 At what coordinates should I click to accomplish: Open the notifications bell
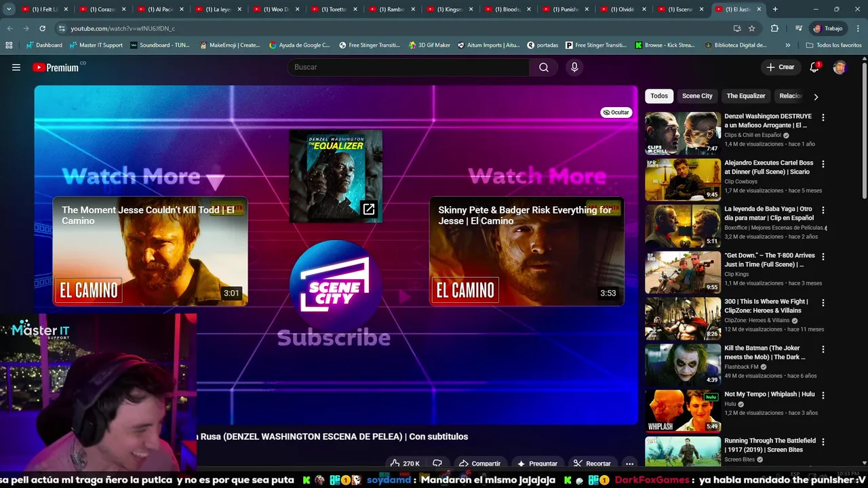point(814,67)
